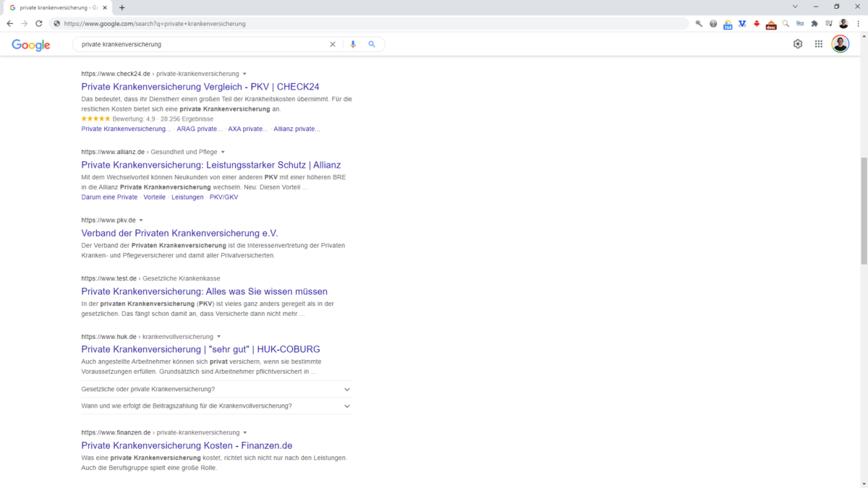Expand the huk.de result options arrow
Screen dimensions: 868x488
pyautogui.click(x=218, y=337)
